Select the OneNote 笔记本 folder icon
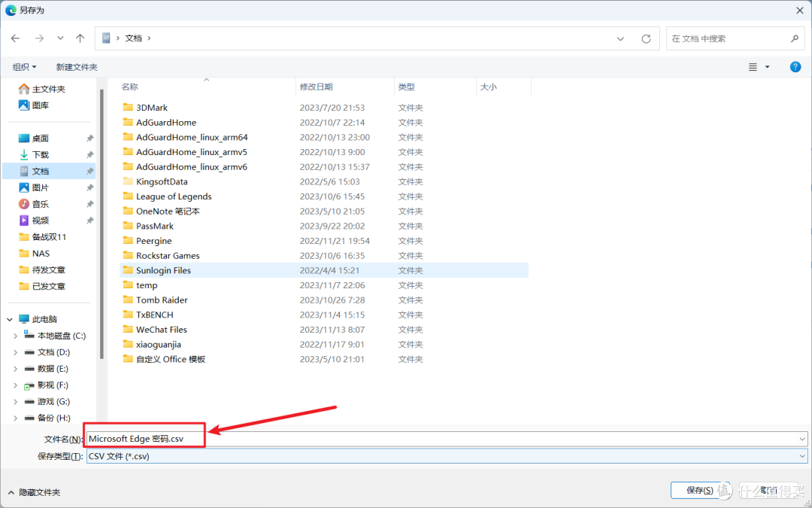Viewport: 812px width, 508px height. click(x=128, y=211)
